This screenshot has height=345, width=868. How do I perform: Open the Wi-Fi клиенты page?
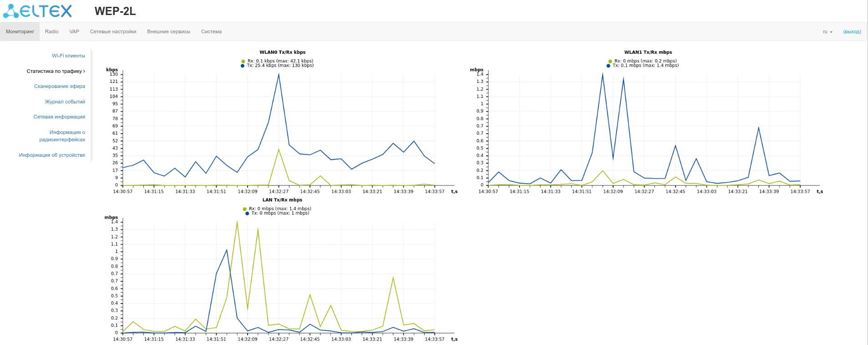click(x=68, y=56)
